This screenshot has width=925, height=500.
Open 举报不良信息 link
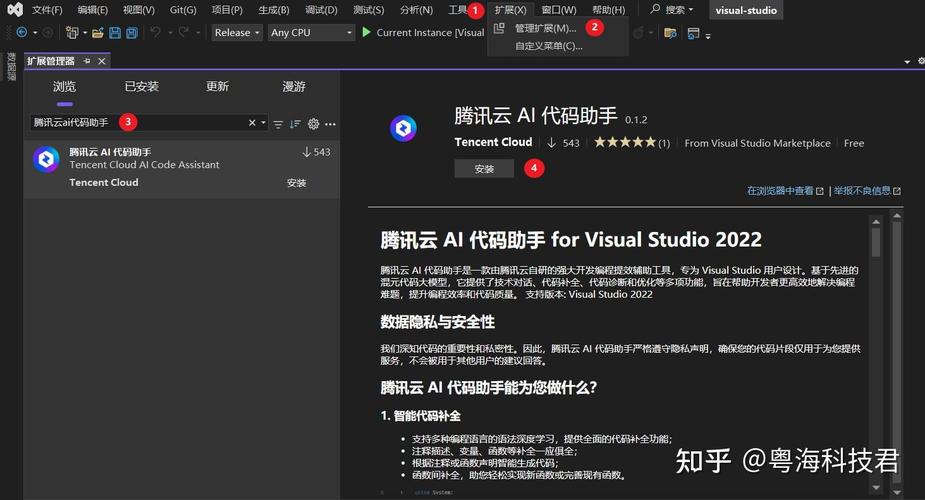tap(867, 190)
